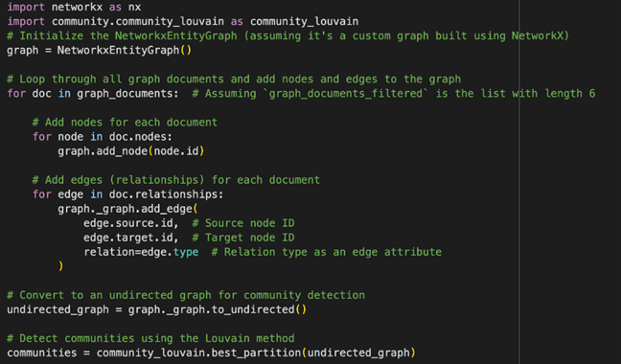
Task: Click the 'communities' variable on the last line
Action: point(41,353)
